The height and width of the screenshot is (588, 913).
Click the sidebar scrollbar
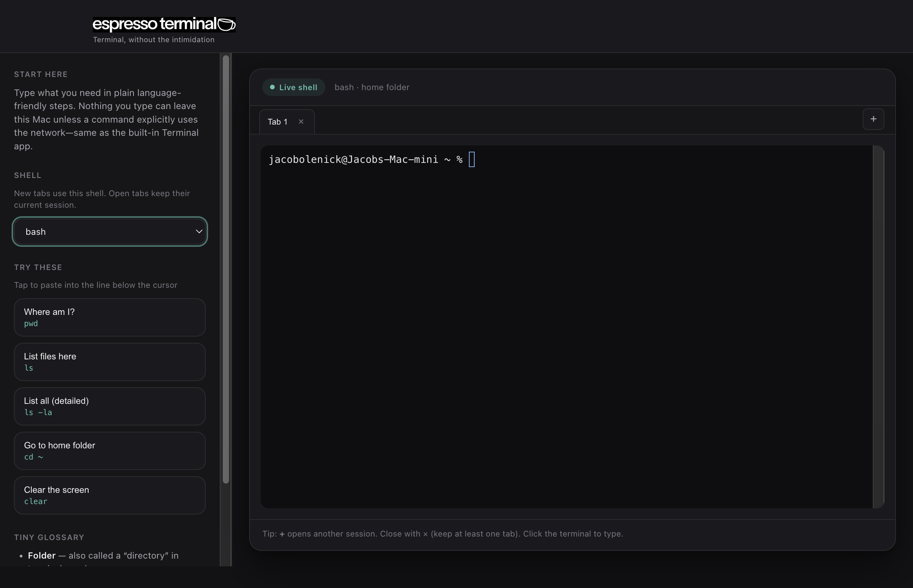[226, 271]
